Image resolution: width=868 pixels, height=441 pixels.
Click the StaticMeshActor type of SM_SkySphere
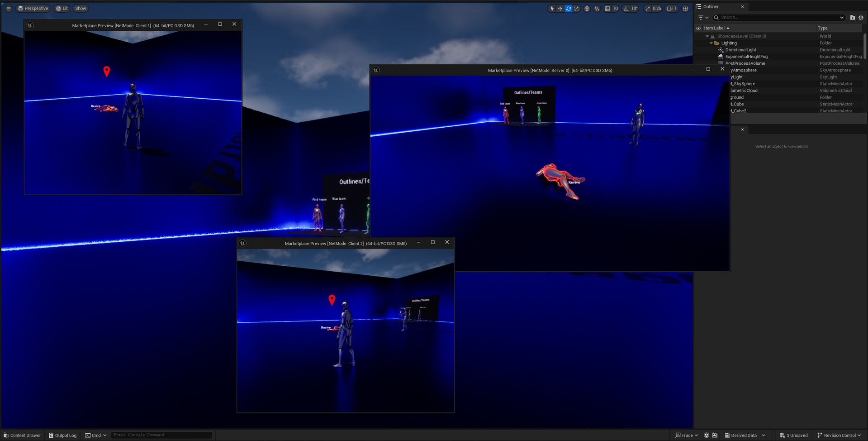[835, 84]
